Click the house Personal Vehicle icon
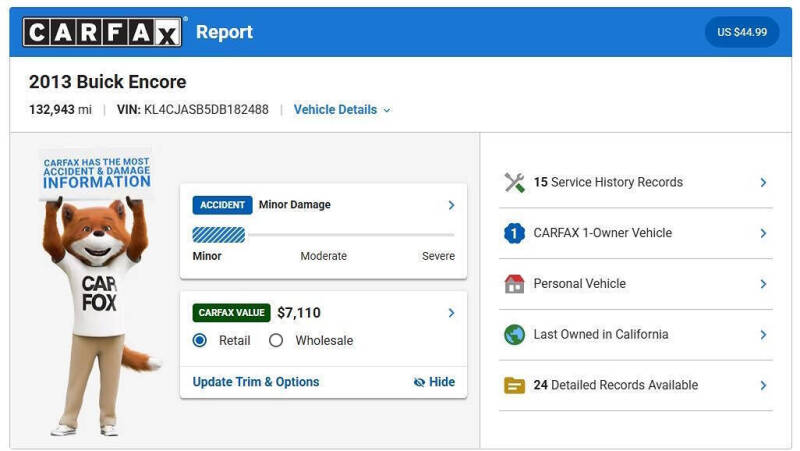This screenshot has width=800, height=451. (x=514, y=284)
